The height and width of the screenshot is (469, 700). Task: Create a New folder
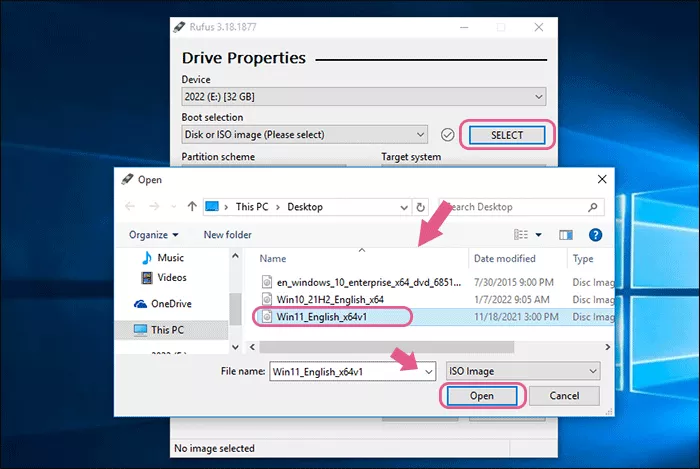[x=228, y=235]
